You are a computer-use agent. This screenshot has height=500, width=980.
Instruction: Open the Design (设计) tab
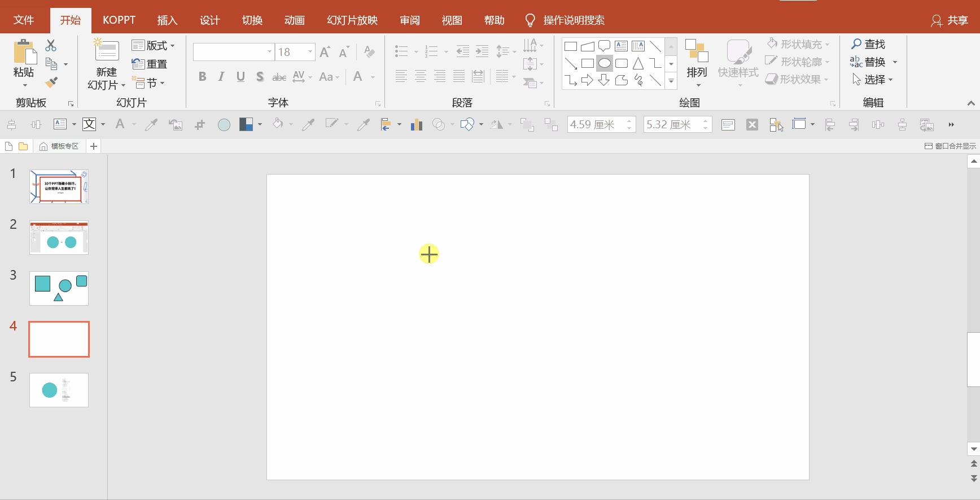pyautogui.click(x=209, y=20)
